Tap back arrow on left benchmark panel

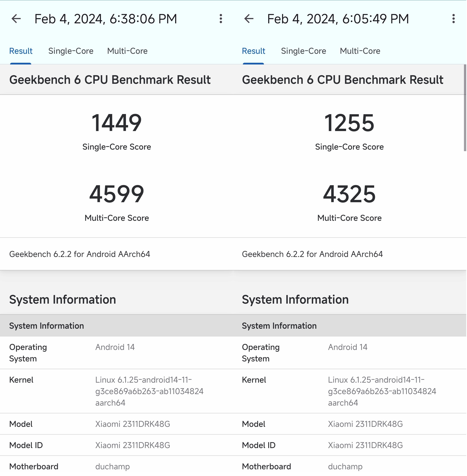tap(16, 19)
